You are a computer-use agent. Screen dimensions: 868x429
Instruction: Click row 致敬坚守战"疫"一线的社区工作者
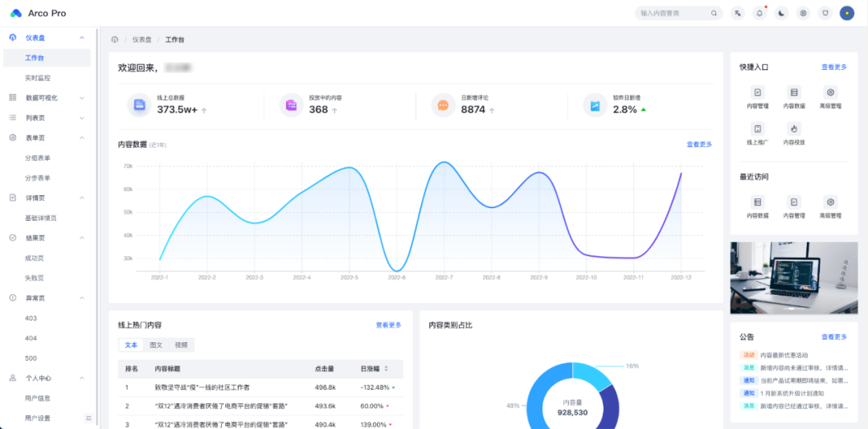[x=260, y=387]
